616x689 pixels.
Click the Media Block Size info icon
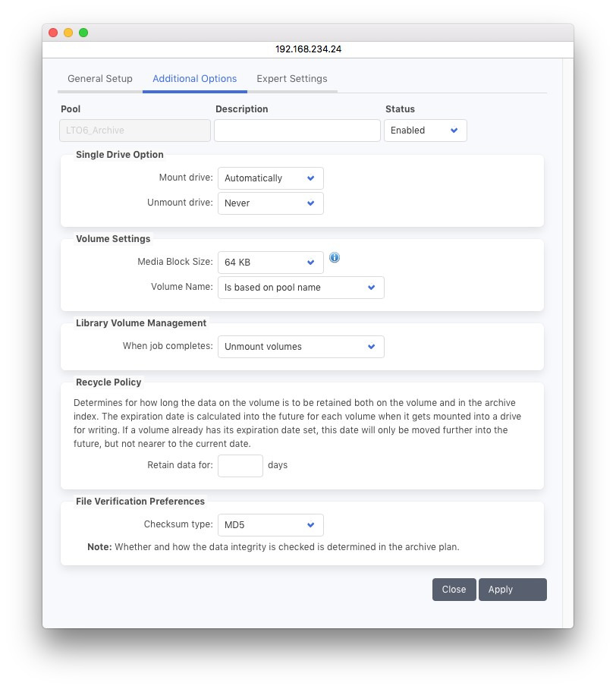(x=335, y=258)
